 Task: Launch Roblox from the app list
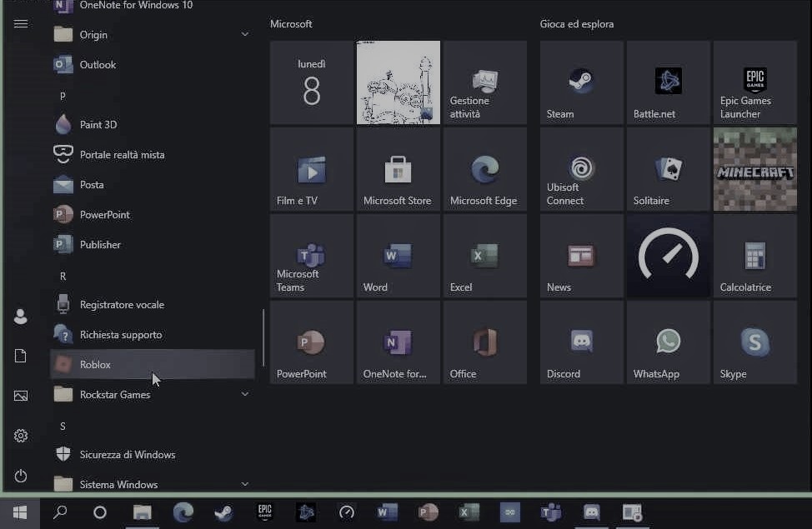(153, 364)
